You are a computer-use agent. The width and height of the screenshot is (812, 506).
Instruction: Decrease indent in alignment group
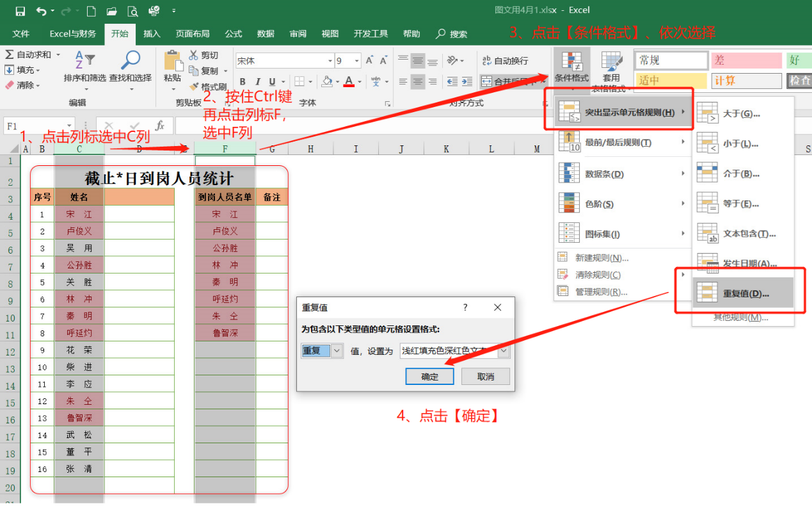[x=452, y=81]
